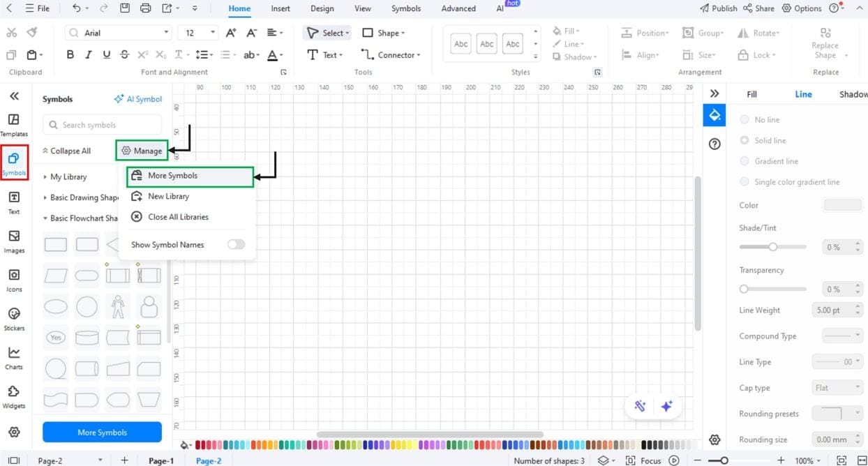Click the AI sparkle floating button
This screenshot has width=868, height=466.
666,407
